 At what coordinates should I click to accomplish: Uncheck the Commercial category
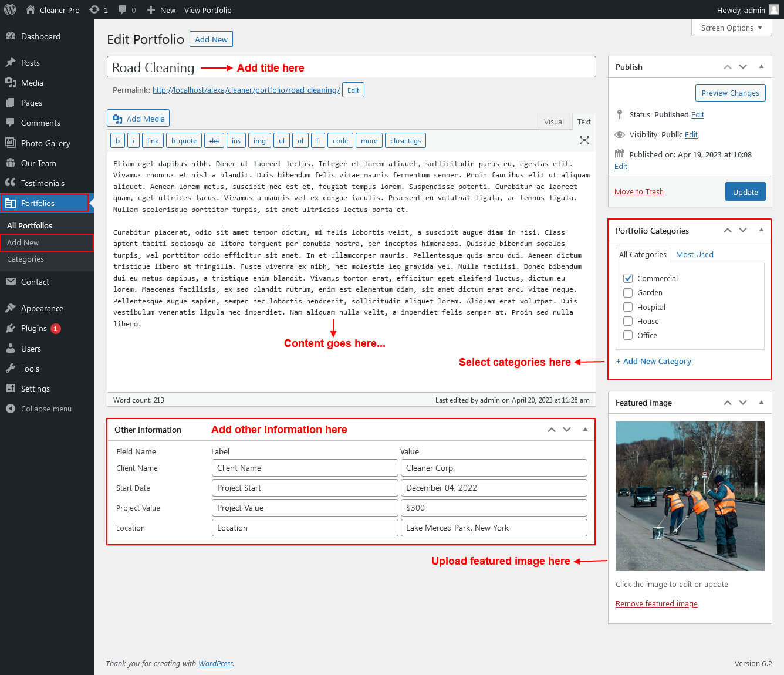(x=628, y=278)
